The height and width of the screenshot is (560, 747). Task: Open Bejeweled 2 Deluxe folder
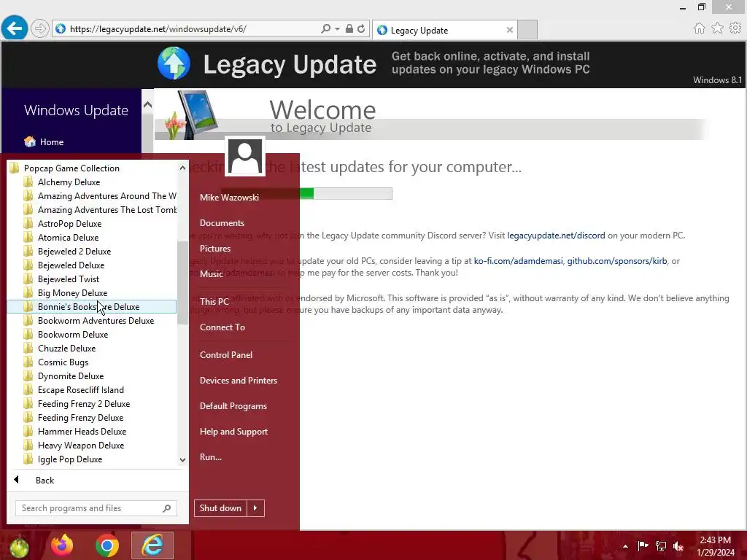[91, 251]
